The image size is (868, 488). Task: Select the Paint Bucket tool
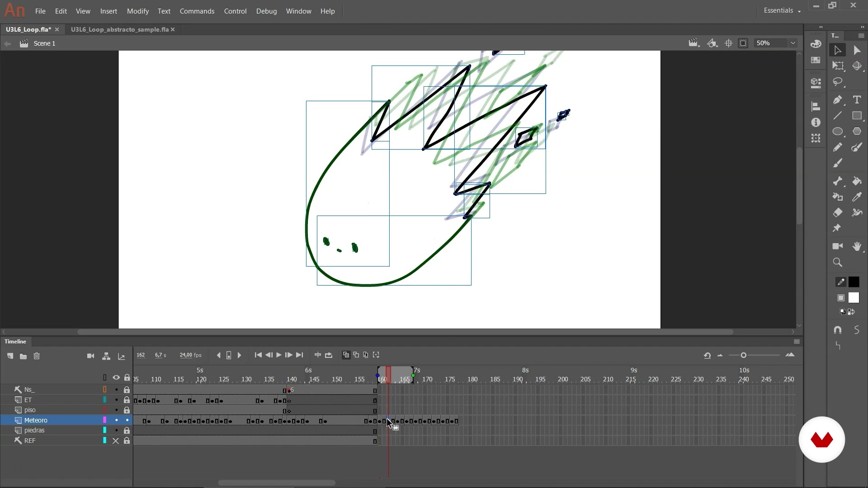coord(857,181)
